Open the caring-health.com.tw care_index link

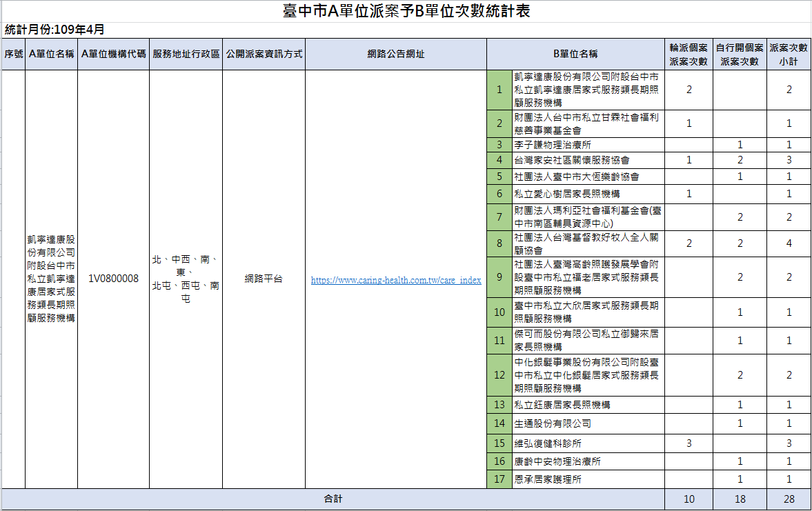point(395,280)
